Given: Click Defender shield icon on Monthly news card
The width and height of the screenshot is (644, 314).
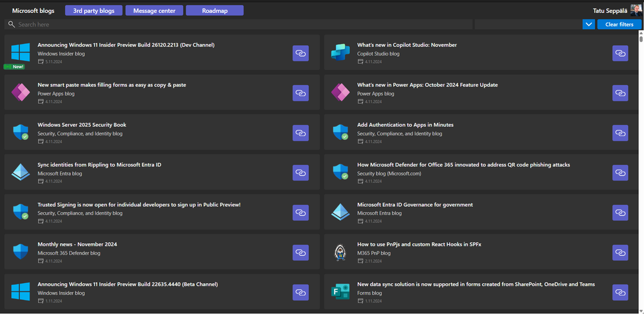Looking at the screenshot, I should pyautogui.click(x=21, y=251).
